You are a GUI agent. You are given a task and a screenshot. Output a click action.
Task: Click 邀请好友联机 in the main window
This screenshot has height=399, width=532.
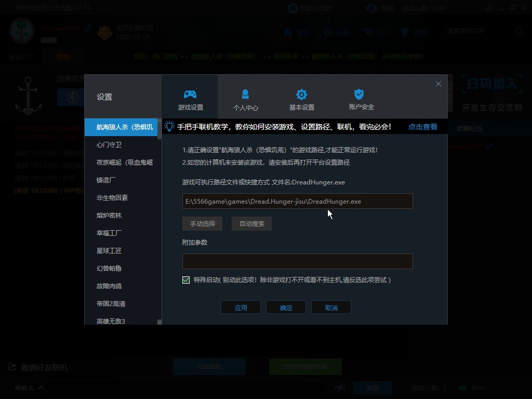point(37,367)
